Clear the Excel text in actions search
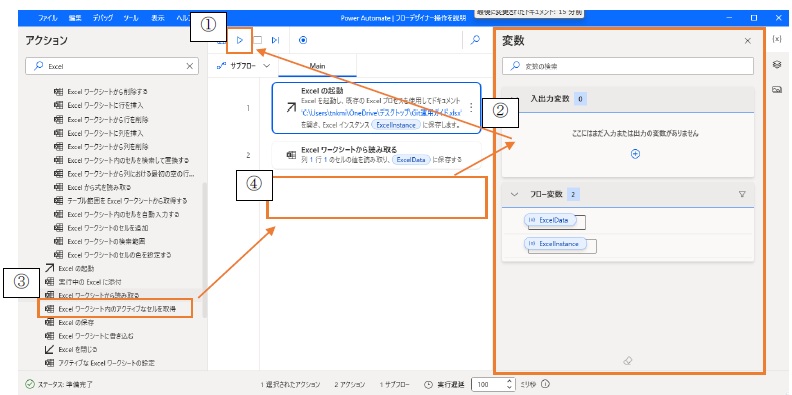 (189, 66)
